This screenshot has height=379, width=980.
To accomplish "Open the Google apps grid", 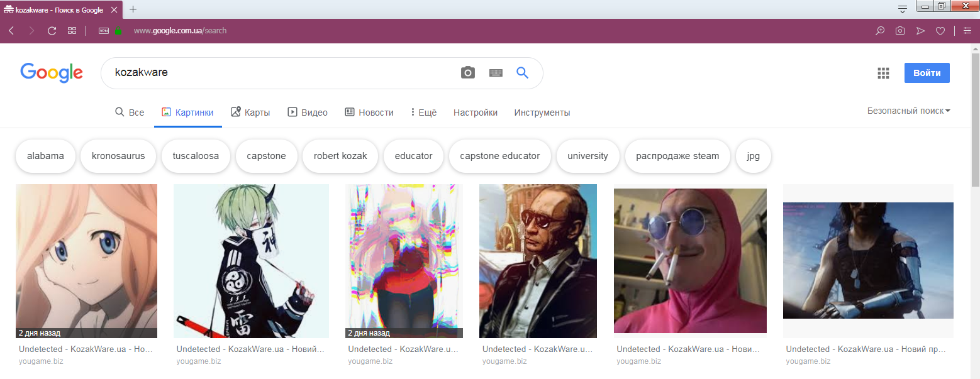I will pos(883,73).
